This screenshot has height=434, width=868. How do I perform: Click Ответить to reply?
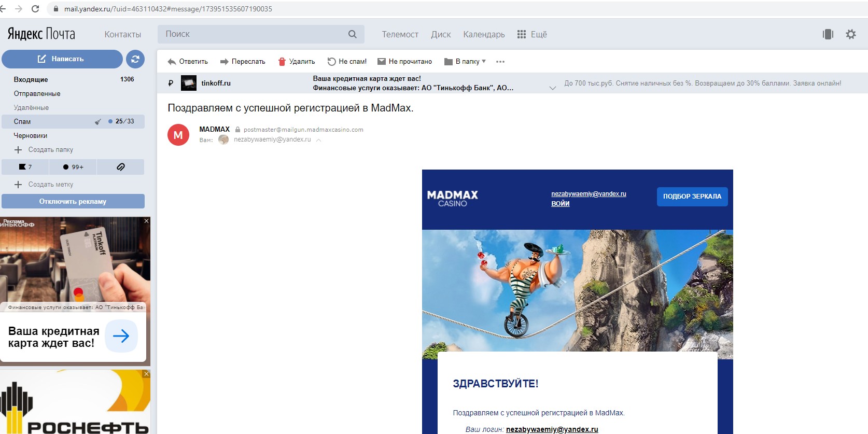tap(188, 62)
